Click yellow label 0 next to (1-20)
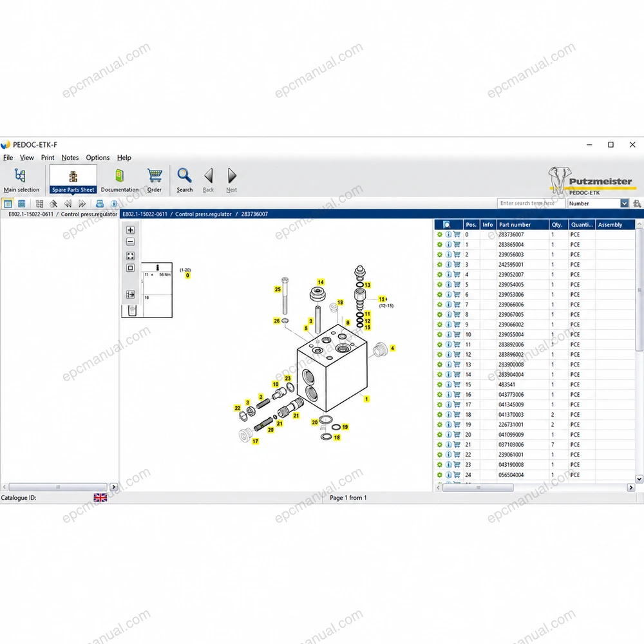Screen dimensions: 644x644 [187, 276]
